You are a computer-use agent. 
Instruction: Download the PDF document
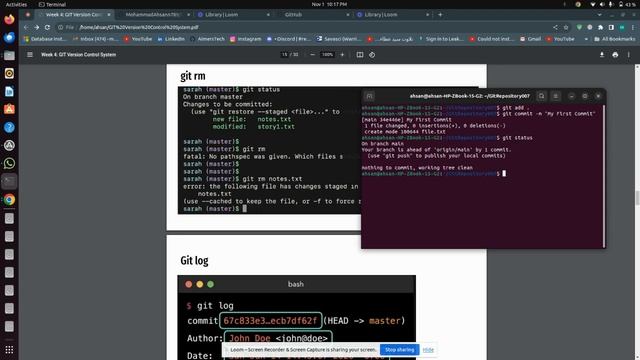pos(602,54)
